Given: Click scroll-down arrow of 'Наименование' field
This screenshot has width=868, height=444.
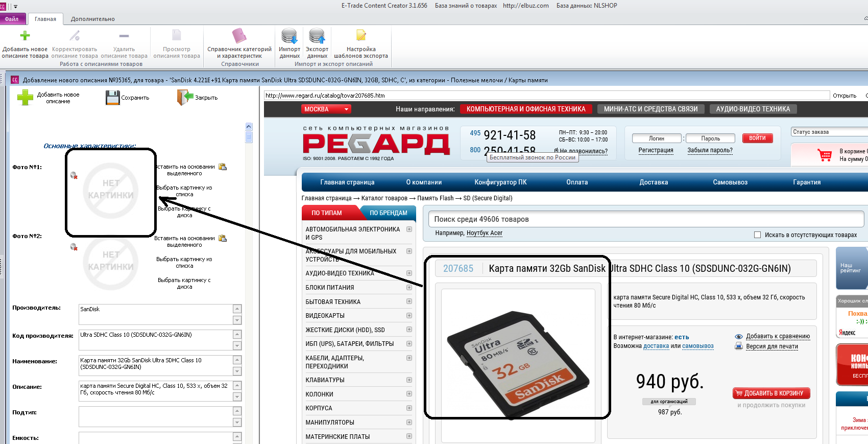Looking at the screenshot, I should click(x=237, y=371).
